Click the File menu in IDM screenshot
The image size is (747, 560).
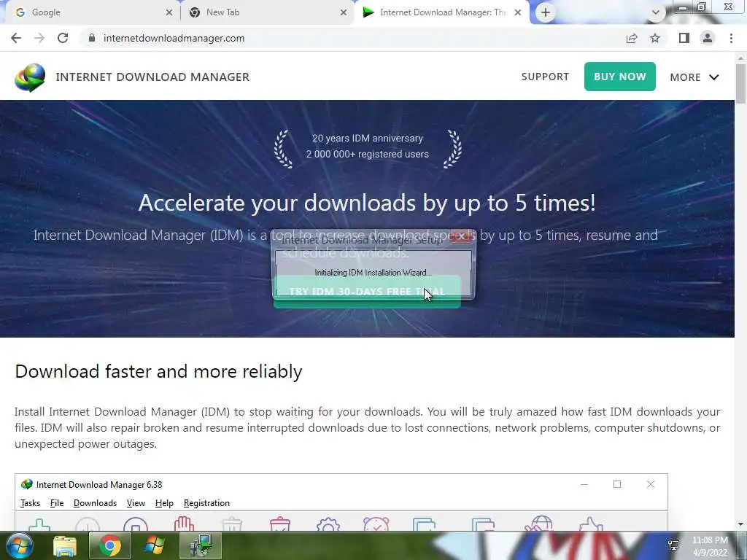pyautogui.click(x=57, y=503)
